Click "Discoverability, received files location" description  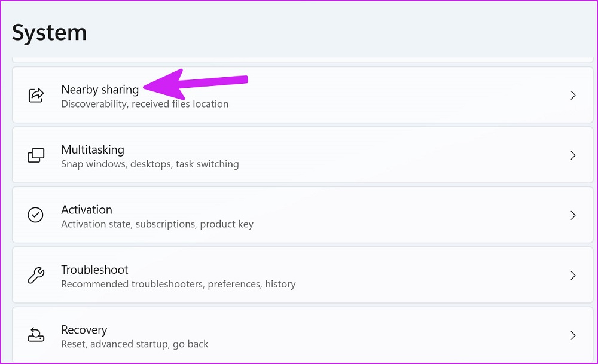tap(145, 104)
